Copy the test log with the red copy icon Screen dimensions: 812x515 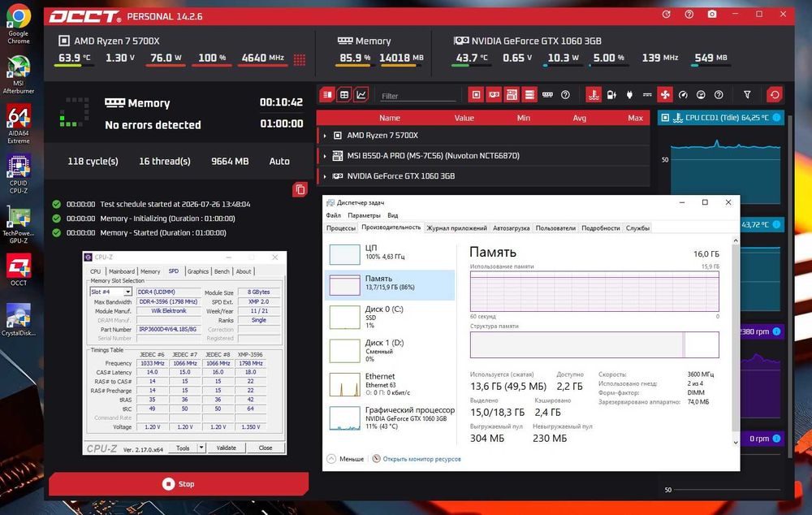click(300, 189)
